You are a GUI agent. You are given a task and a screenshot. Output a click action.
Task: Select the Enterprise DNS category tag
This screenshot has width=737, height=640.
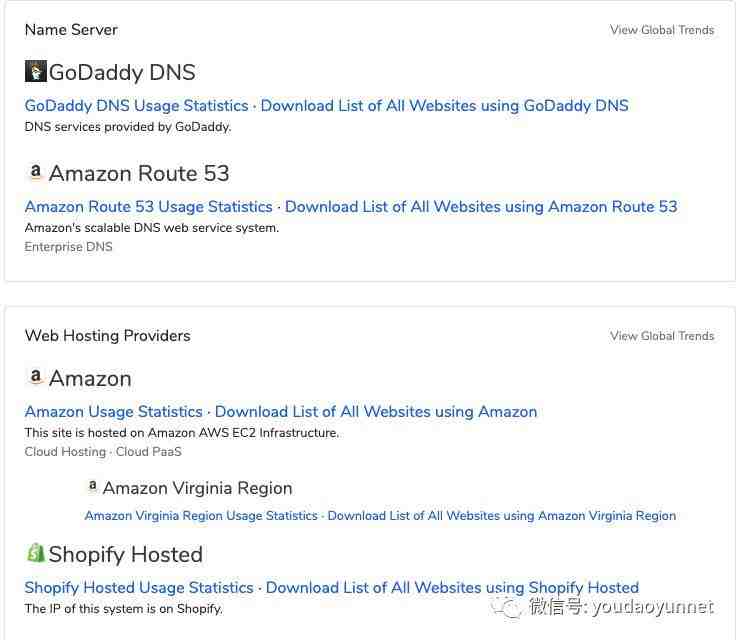tap(68, 247)
